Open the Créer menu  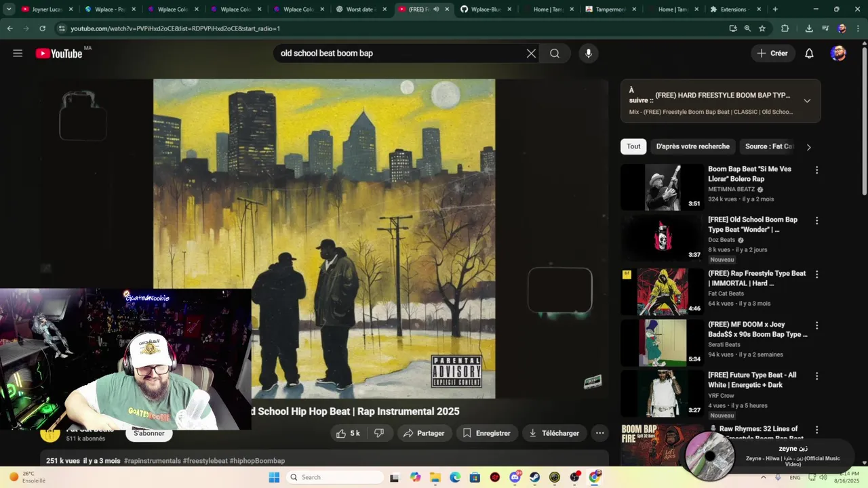pyautogui.click(x=772, y=54)
